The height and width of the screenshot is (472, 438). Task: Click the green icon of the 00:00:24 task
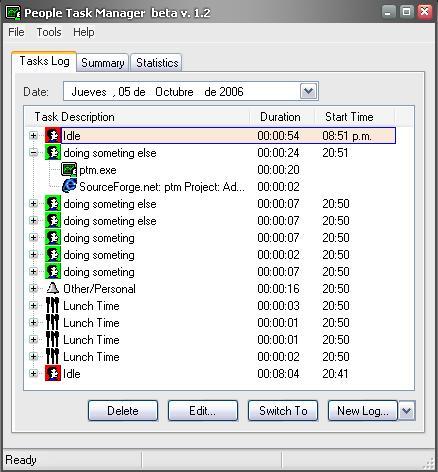coord(53,153)
